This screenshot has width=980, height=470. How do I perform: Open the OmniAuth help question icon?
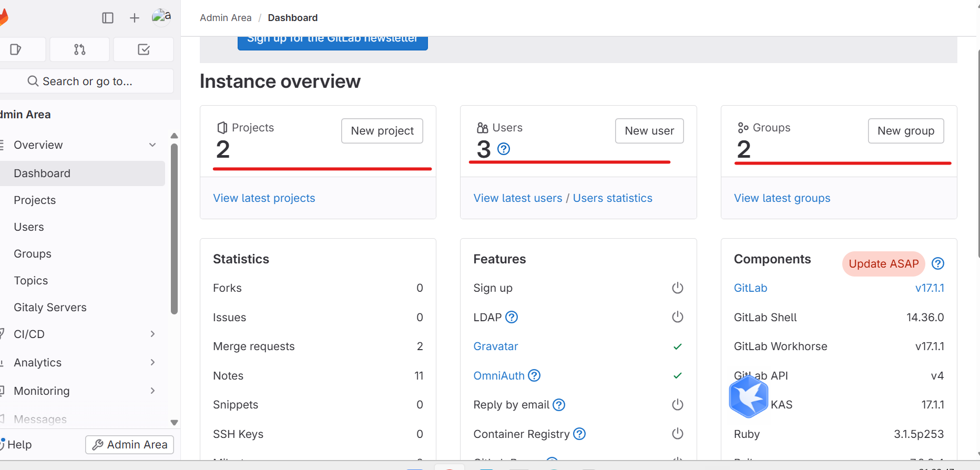[x=534, y=375]
